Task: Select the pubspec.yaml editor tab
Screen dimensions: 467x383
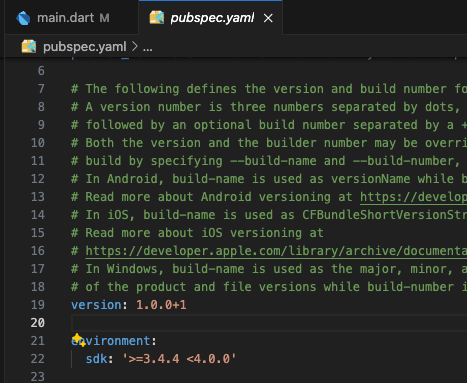Action: point(211,18)
